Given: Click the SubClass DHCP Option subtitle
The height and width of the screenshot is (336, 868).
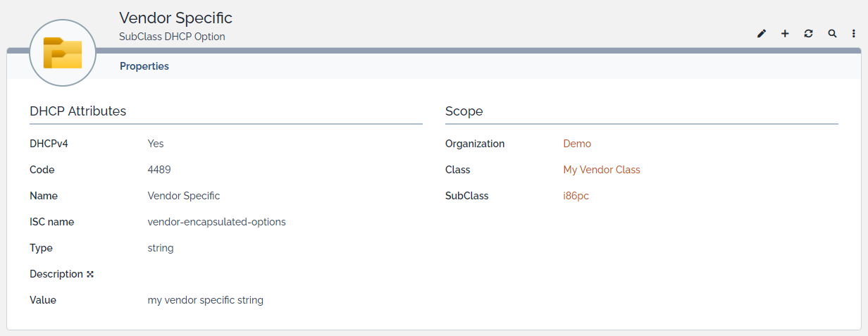Looking at the screenshot, I should click(x=172, y=37).
